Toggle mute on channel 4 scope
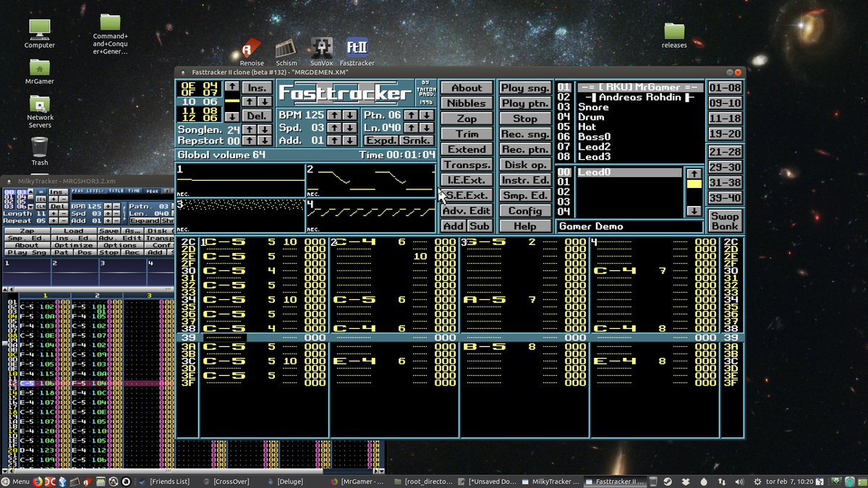This screenshot has height=488, width=868. 370,215
